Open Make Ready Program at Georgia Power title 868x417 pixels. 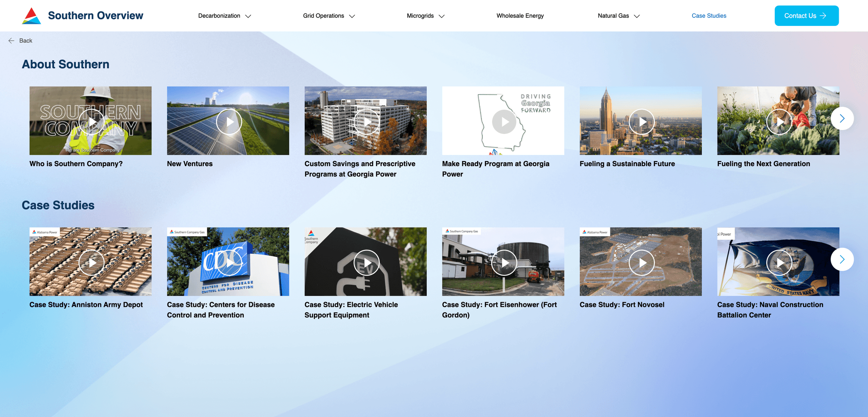(496, 169)
